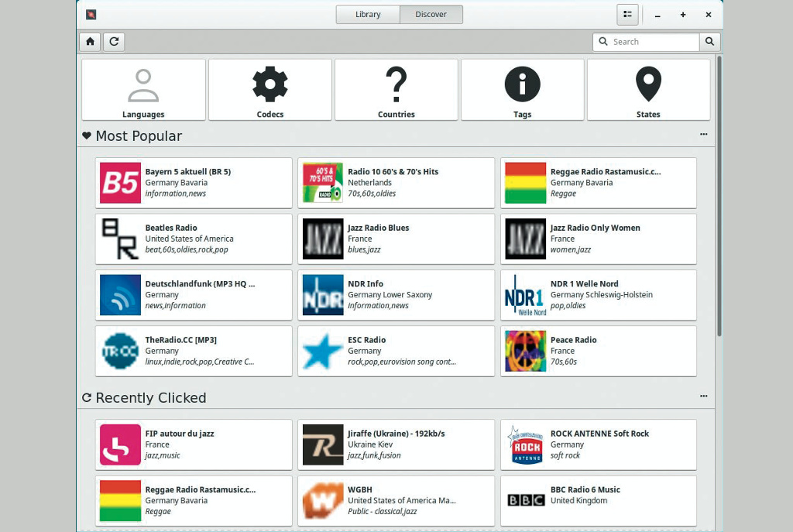Open the view options menu button

[627, 15]
